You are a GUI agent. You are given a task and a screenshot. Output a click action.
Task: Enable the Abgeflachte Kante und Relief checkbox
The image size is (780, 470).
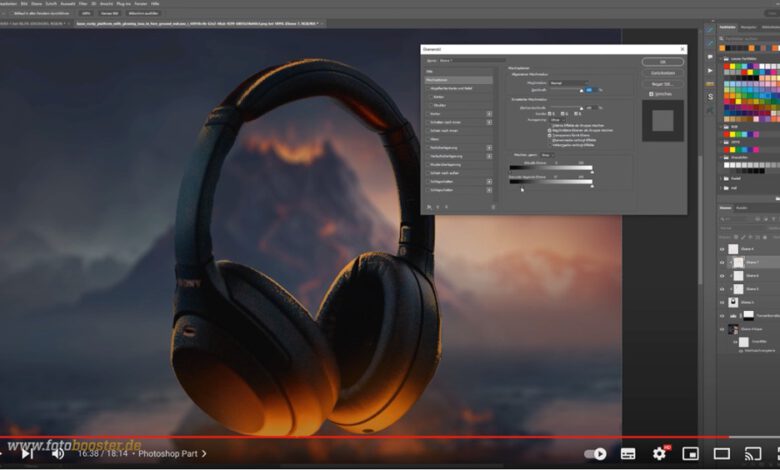click(430, 89)
